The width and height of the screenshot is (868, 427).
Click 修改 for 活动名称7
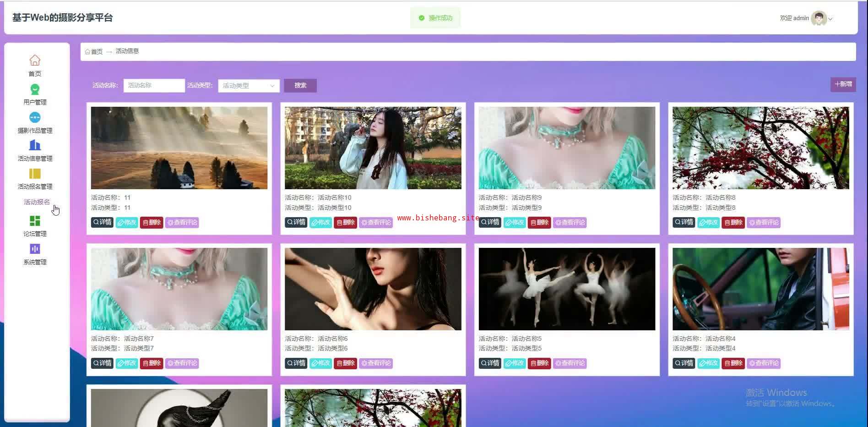pyautogui.click(x=127, y=363)
